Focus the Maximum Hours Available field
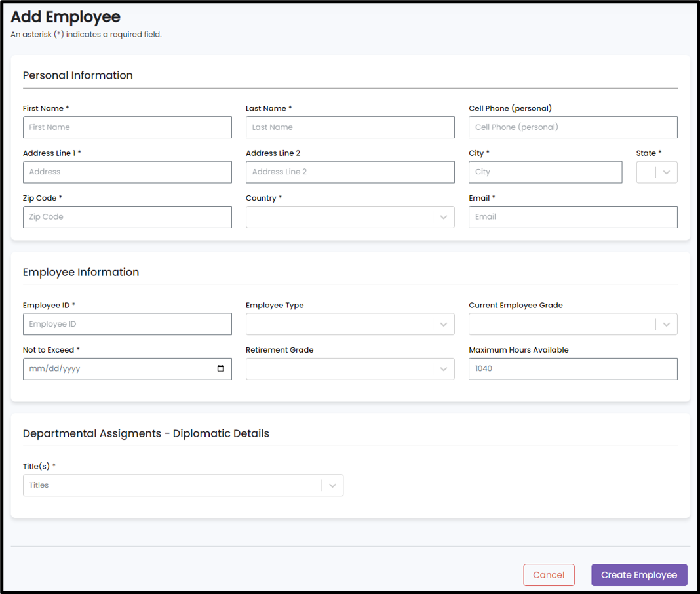Viewport: 700px width, 594px height. click(573, 369)
